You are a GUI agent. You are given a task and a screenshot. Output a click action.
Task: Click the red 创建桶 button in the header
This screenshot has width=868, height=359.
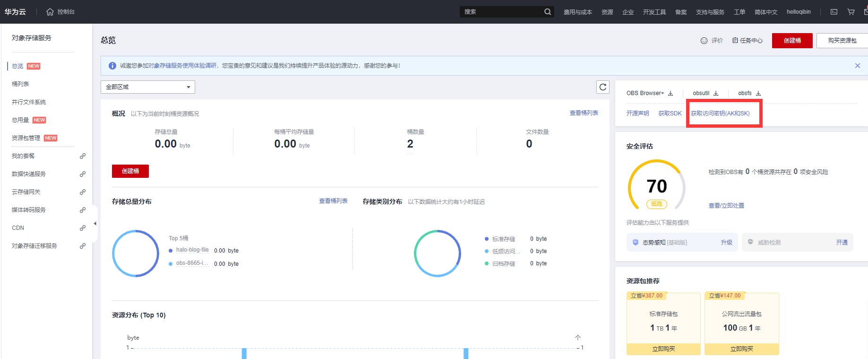792,41
